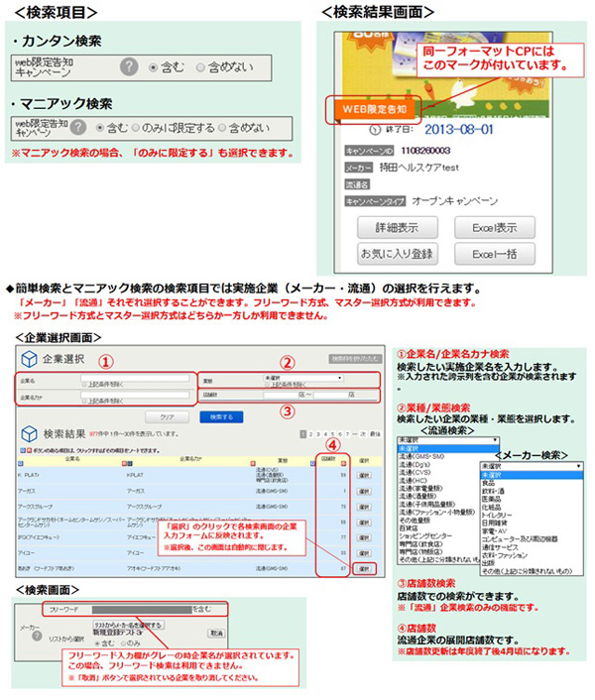Select 含む radio in カンタン検索
Screen dimensions: 595x700
[x=153, y=67]
